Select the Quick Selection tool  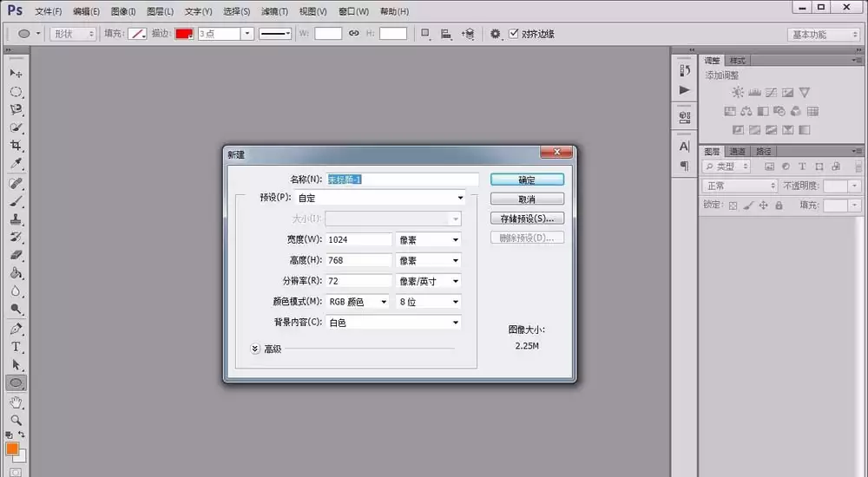point(16,127)
